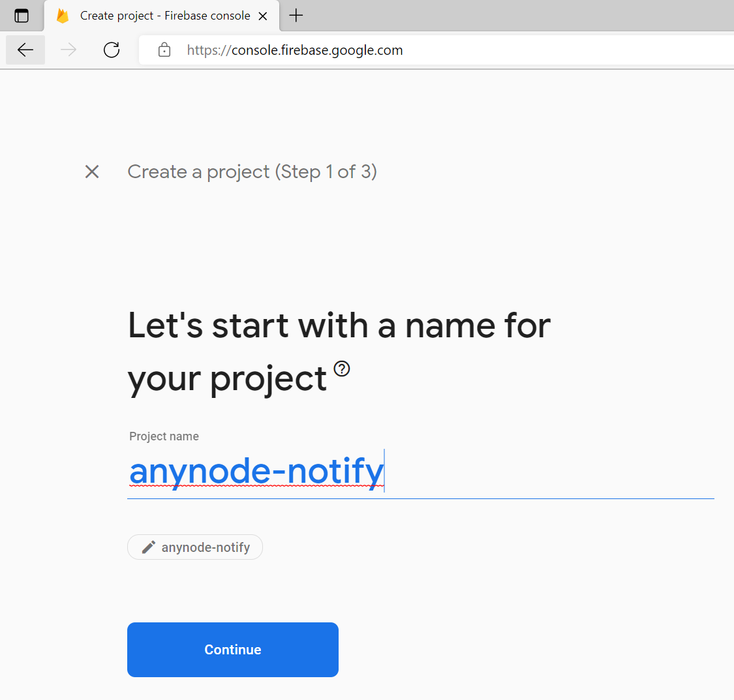
Task: Refresh the current page
Action: (x=112, y=50)
